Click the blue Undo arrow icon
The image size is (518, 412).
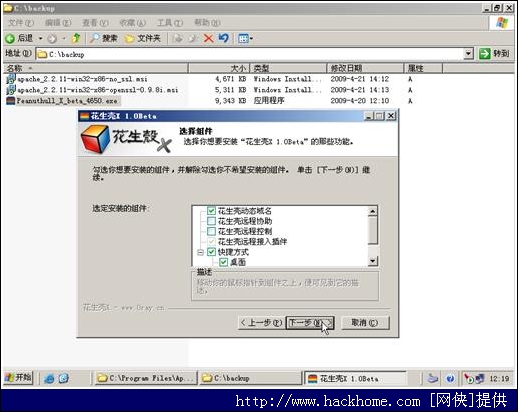click(223, 38)
